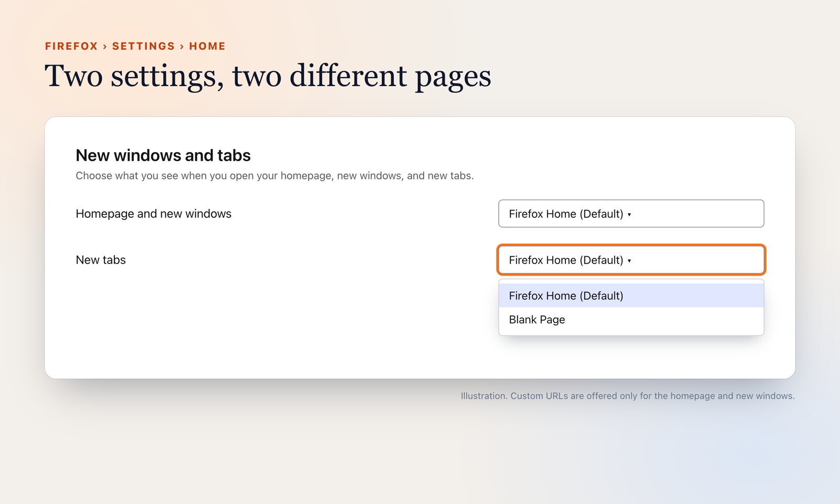Open the Homepage and new windows dropdown
Image resolution: width=840 pixels, height=504 pixels.
point(631,214)
